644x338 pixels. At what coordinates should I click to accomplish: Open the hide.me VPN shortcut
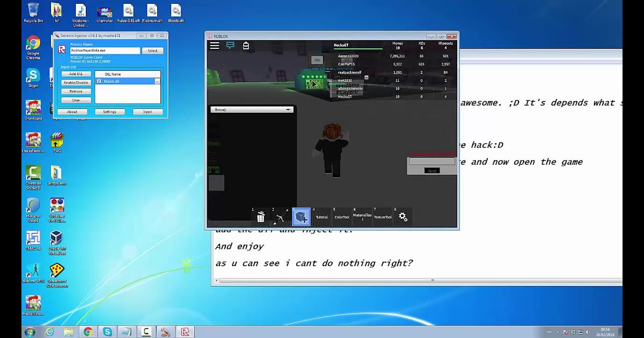(33, 273)
